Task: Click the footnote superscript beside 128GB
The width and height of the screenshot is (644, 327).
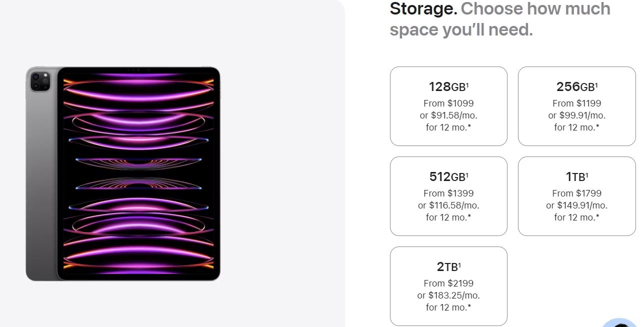Action: pos(467,84)
